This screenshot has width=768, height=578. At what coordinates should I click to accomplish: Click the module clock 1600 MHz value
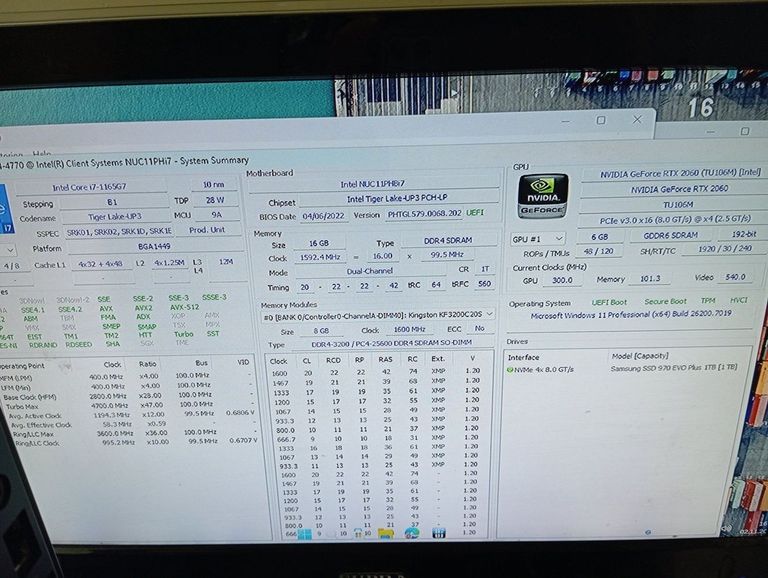tap(409, 330)
